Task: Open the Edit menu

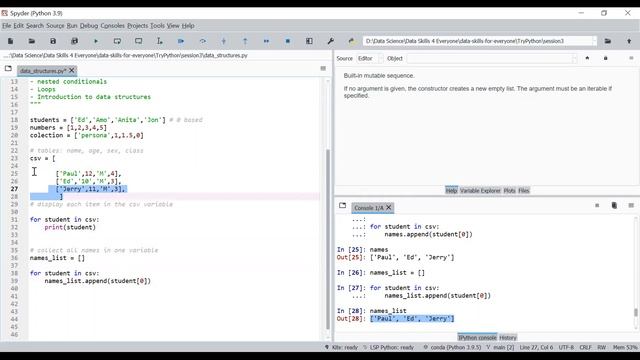Action: tap(19, 26)
